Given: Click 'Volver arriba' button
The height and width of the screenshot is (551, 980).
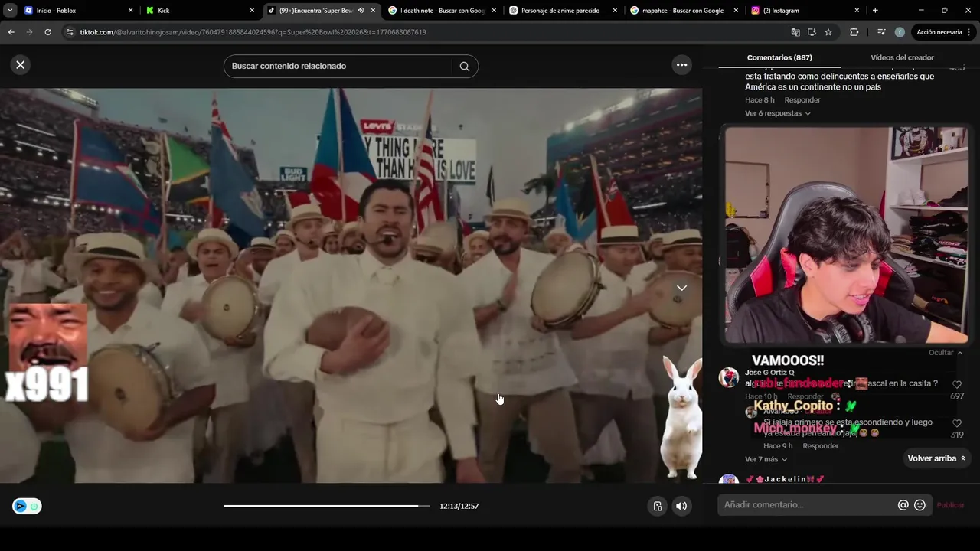Looking at the screenshot, I should (936, 458).
